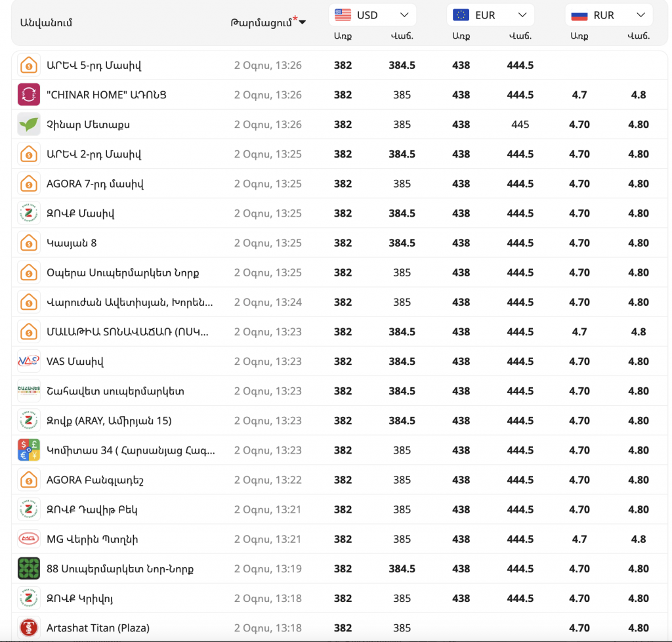The image size is (672, 642).
Task: Open AGORA 7-րդ մասիվ exchange link
Action: pyautogui.click(x=94, y=184)
